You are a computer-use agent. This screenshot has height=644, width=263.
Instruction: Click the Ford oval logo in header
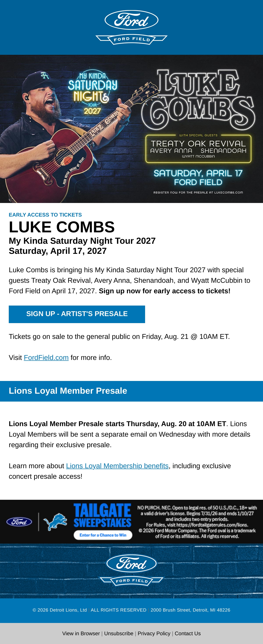point(131,20)
